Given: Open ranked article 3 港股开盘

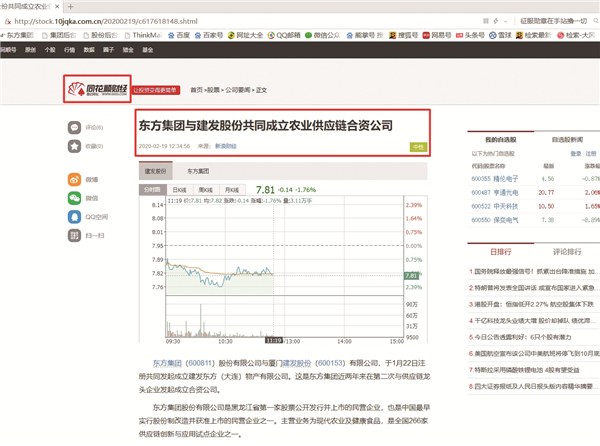Looking at the screenshot, I should [532, 304].
